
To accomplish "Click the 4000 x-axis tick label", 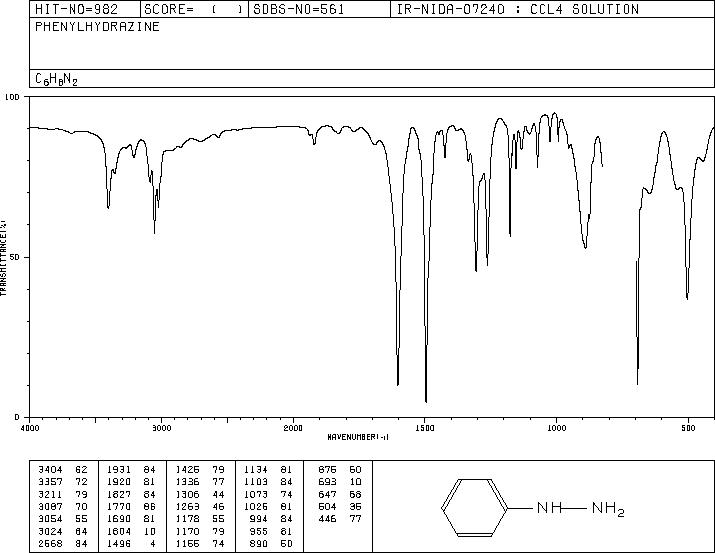I will coord(30,428).
